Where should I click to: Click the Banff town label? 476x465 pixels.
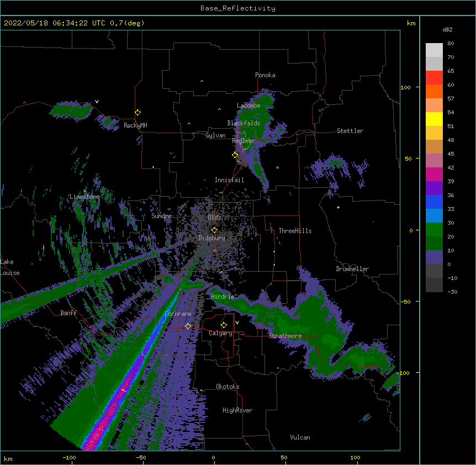(68, 313)
